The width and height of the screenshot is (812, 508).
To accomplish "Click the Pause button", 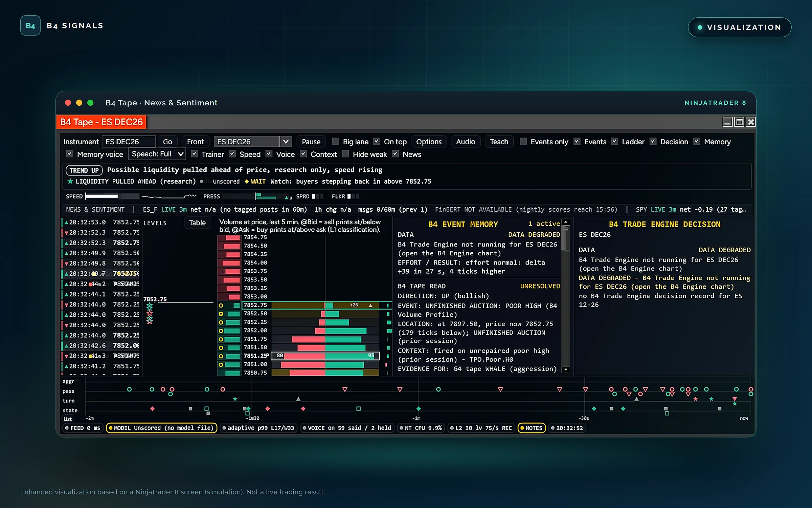I will coord(311,142).
